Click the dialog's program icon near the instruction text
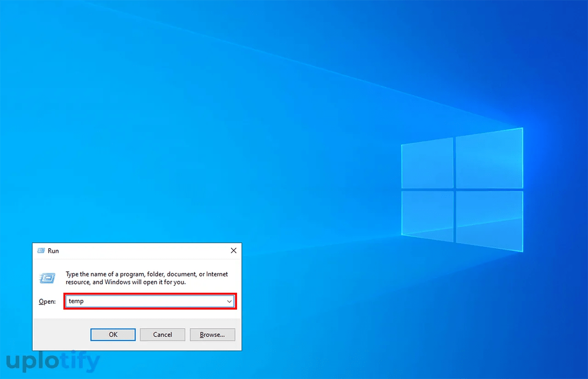 [x=47, y=278]
